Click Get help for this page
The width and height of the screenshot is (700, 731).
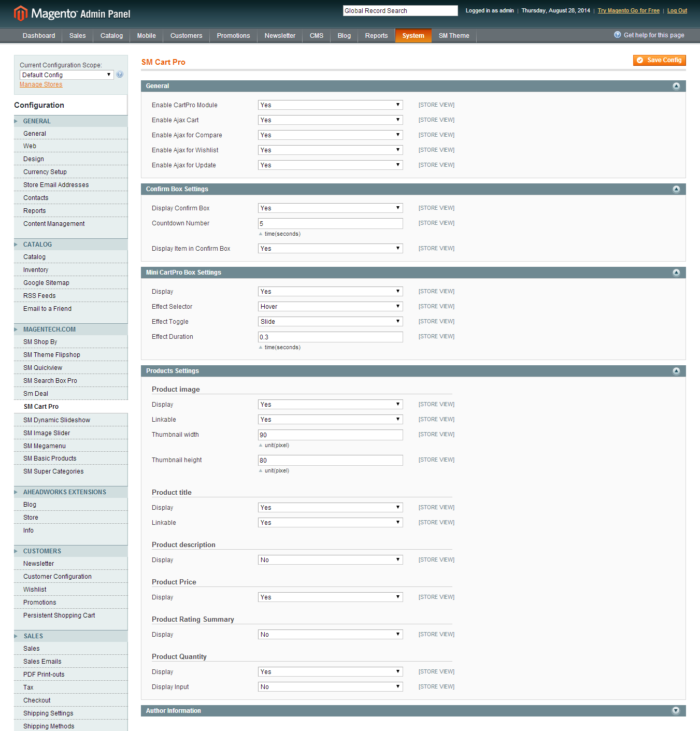pos(654,35)
